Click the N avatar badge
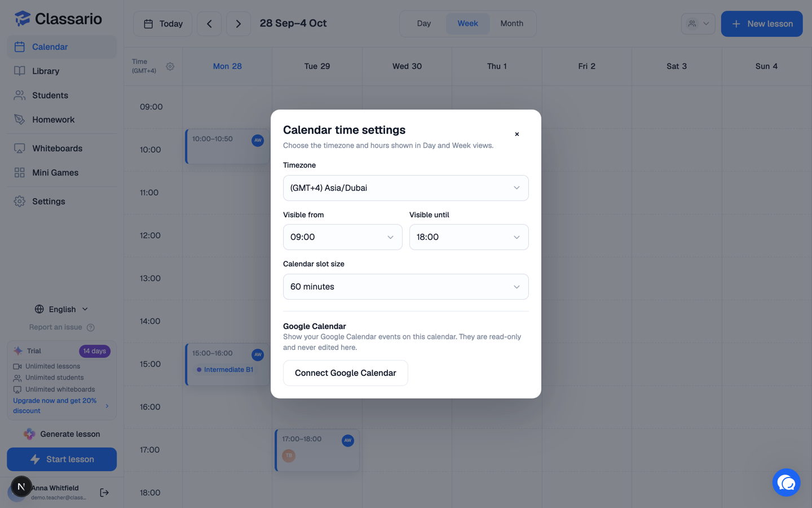812x508 pixels. 21,487
